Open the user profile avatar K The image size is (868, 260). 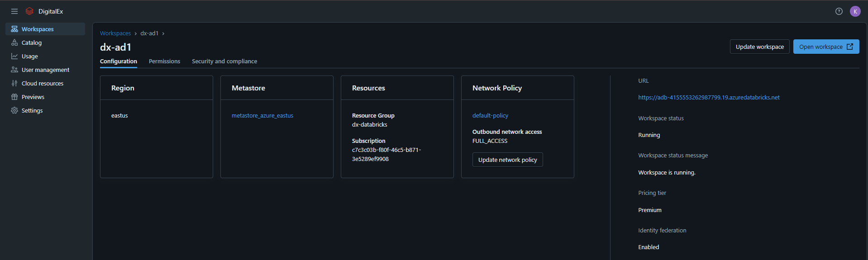(855, 11)
